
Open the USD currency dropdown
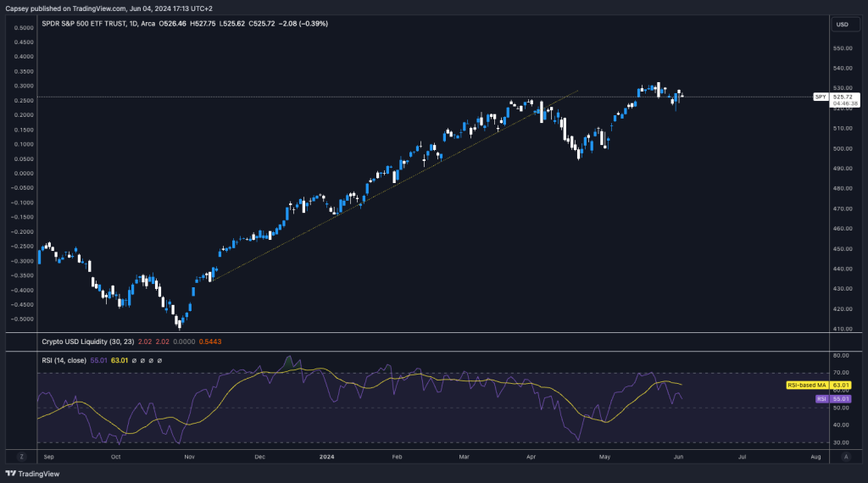[x=842, y=24]
